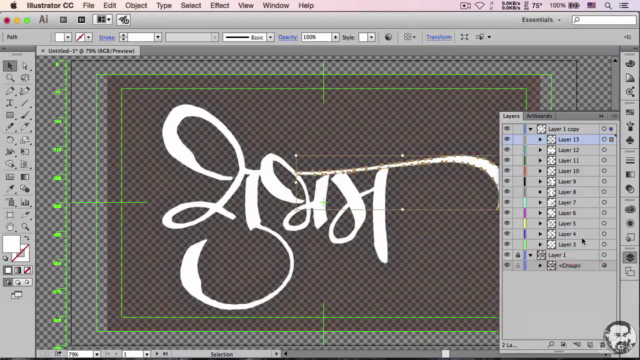
Task: Click Change Screen Mode button
Action: (17, 295)
